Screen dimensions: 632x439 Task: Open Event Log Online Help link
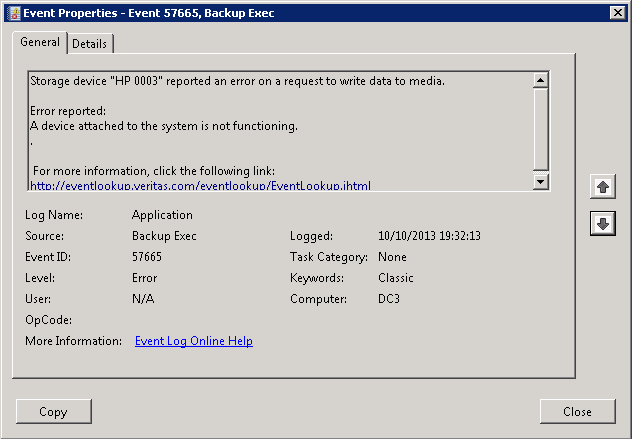click(x=194, y=341)
